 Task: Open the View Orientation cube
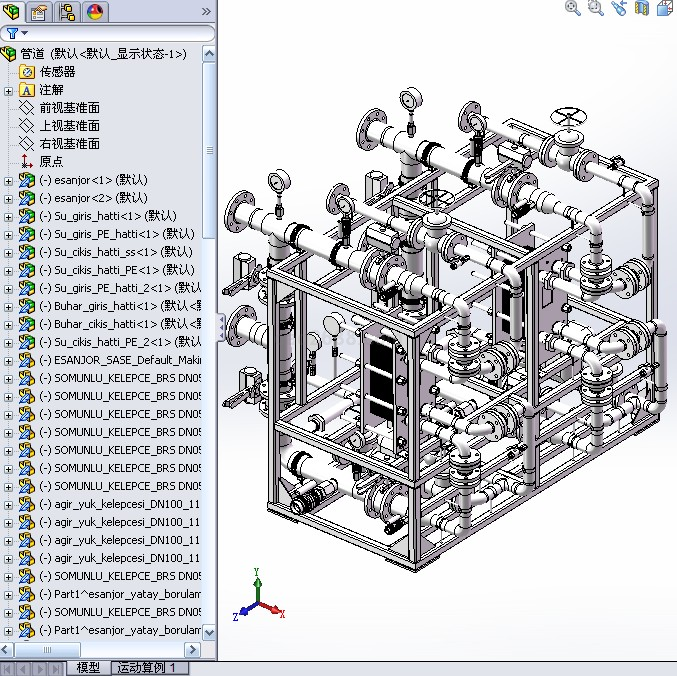coord(664,8)
